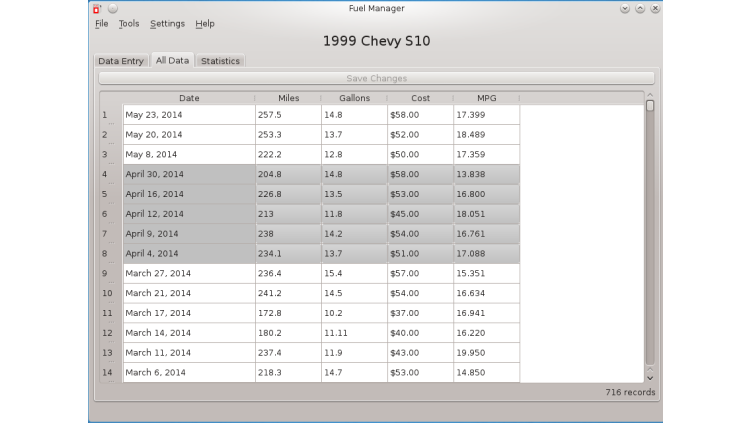The width and height of the screenshot is (752, 423).
Task: Click the date cell "April 16, 2014"
Action: coord(189,194)
